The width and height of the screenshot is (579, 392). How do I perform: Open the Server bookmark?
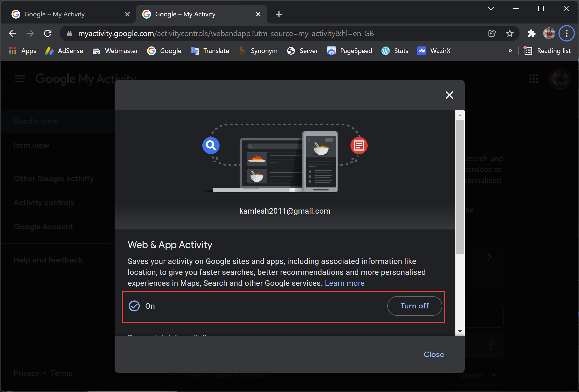pos(302,51)
